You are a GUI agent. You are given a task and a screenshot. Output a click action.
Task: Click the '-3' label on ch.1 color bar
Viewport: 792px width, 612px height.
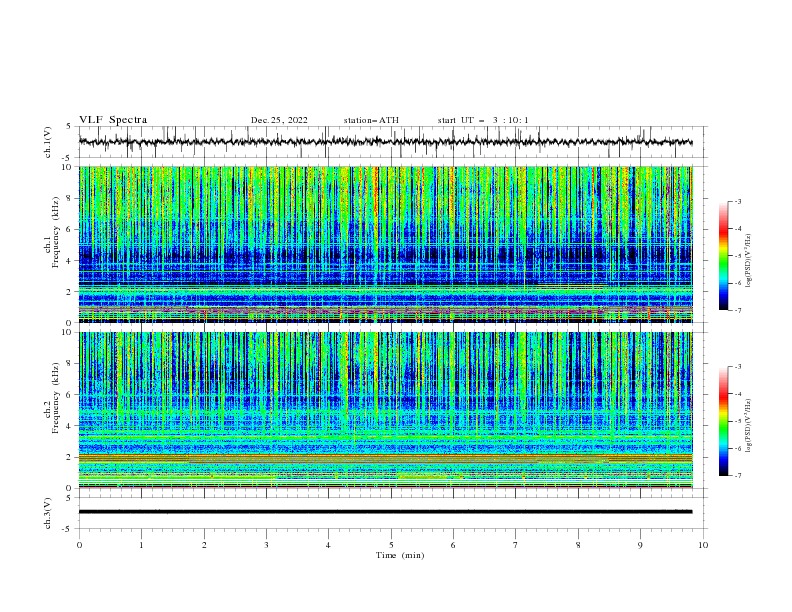tap(738, 201)
